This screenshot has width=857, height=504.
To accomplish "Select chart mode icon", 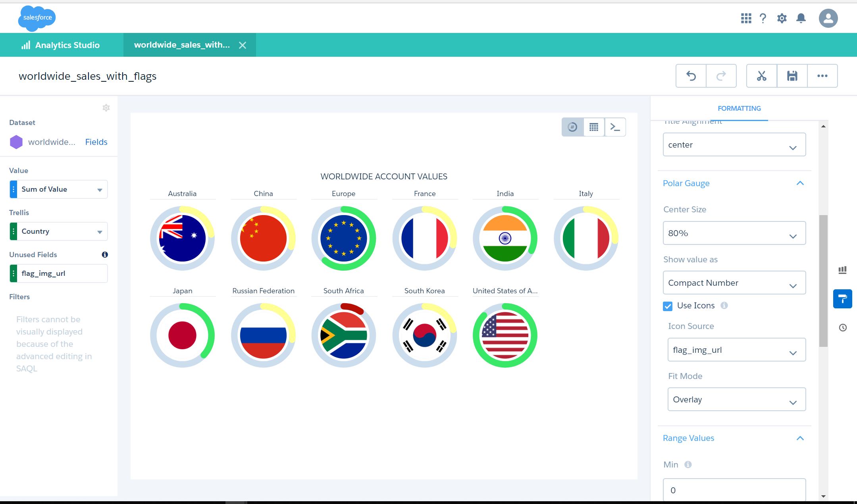I will pos(572,127).
